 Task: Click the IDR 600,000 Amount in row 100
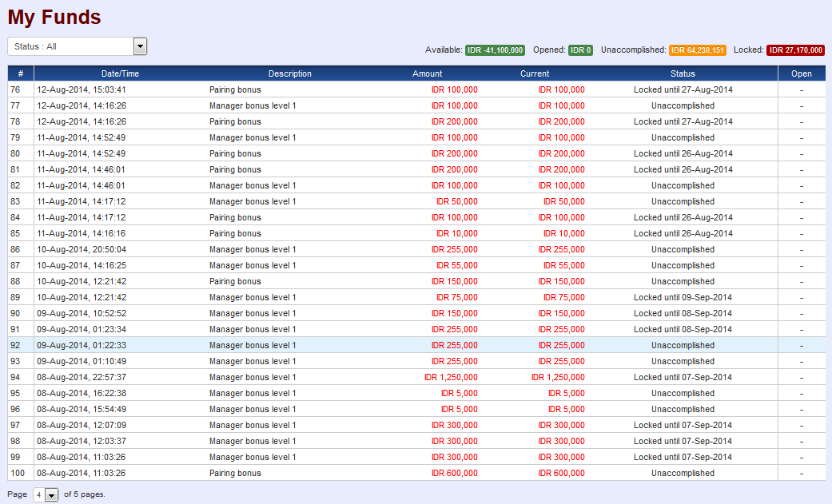455,473
